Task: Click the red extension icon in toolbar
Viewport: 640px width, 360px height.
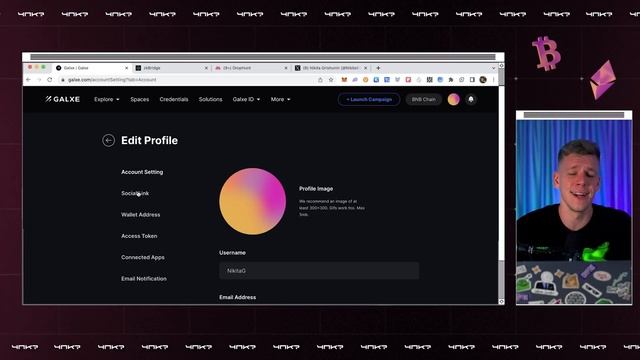Action: click(x=408, y=80)
